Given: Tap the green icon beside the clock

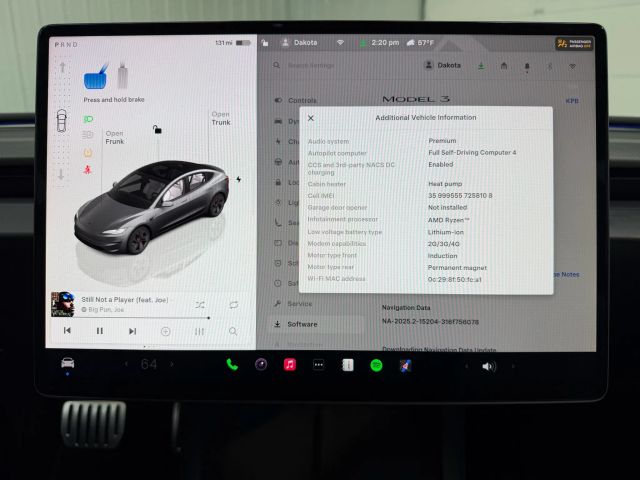Looking at the screenshot, I should (362, 43).
